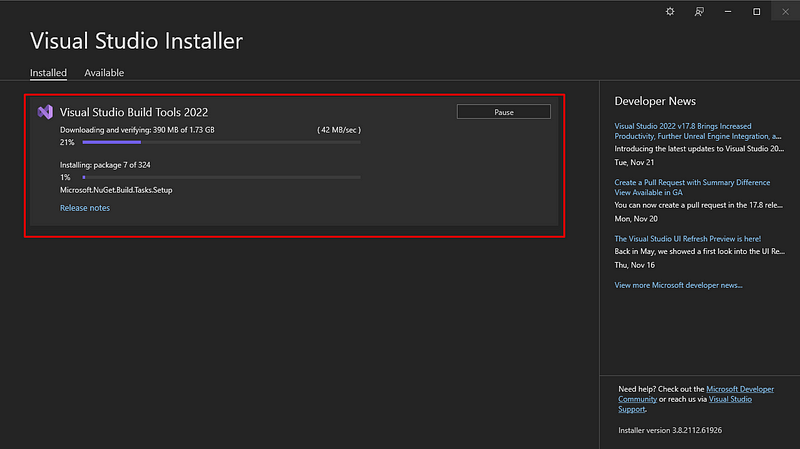Viewport: 800px width, 449px height.
Task: Click the 42 MB/sec download speed text
Action: coord(339,130)
